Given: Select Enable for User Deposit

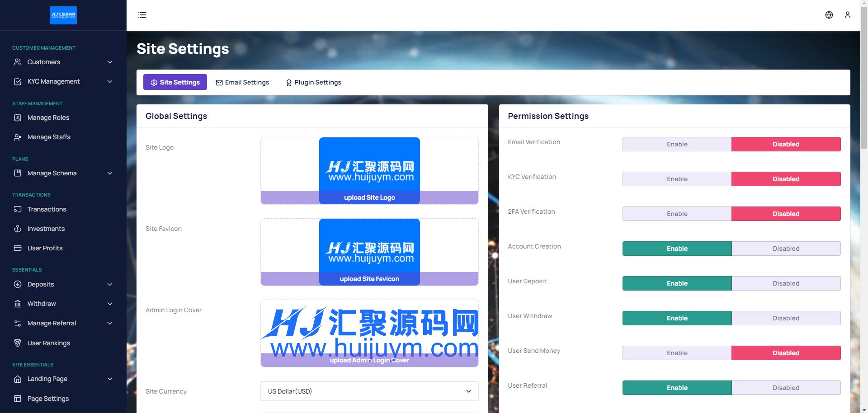Looking at the screenshot, I should [x=677, y=283].
